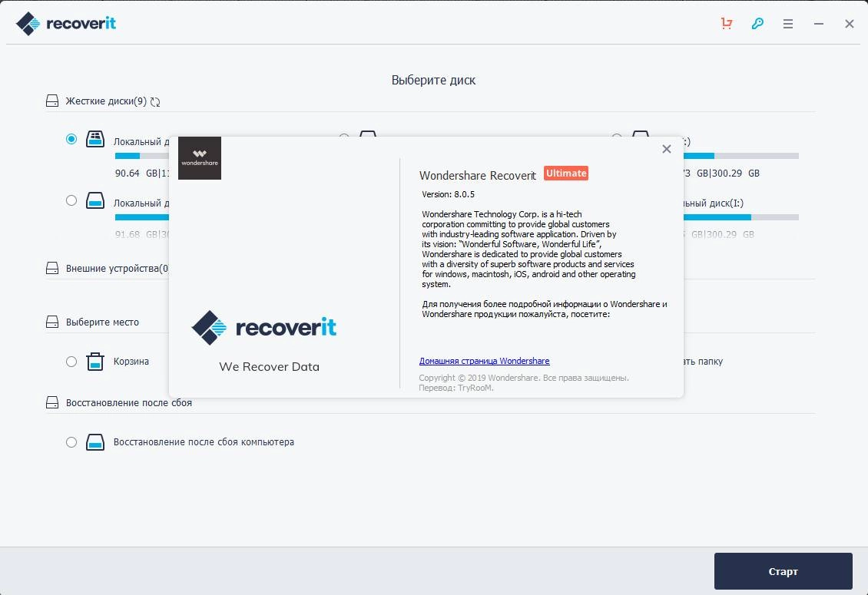Click the '90.64 GB' size text
The width and height of the screenshot is (868, 595).
point(136,174)
